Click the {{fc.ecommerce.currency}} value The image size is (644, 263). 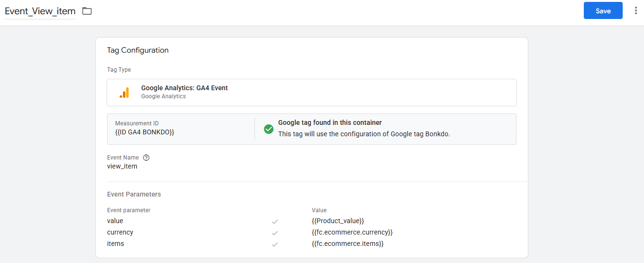pos(352,232)
